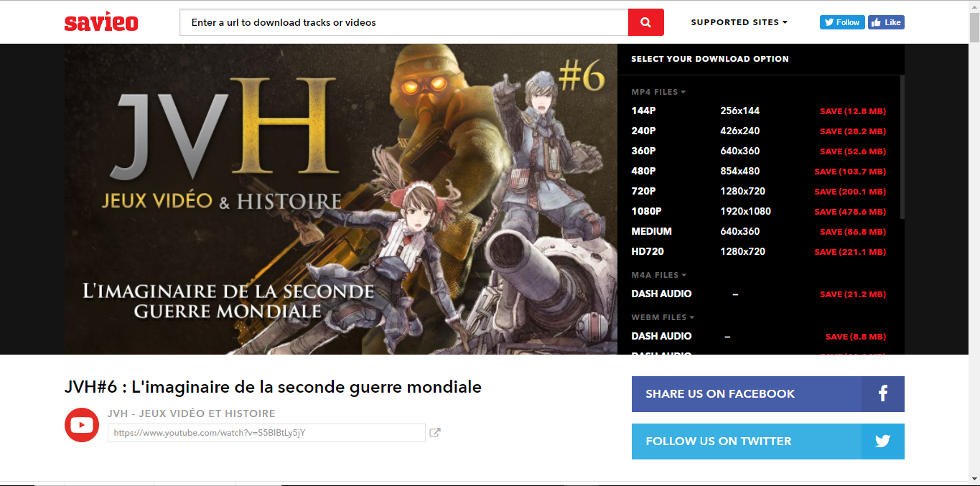Click the 1280x720 resolution in the HD720 row
980x486 pixels.
[743, 251]
